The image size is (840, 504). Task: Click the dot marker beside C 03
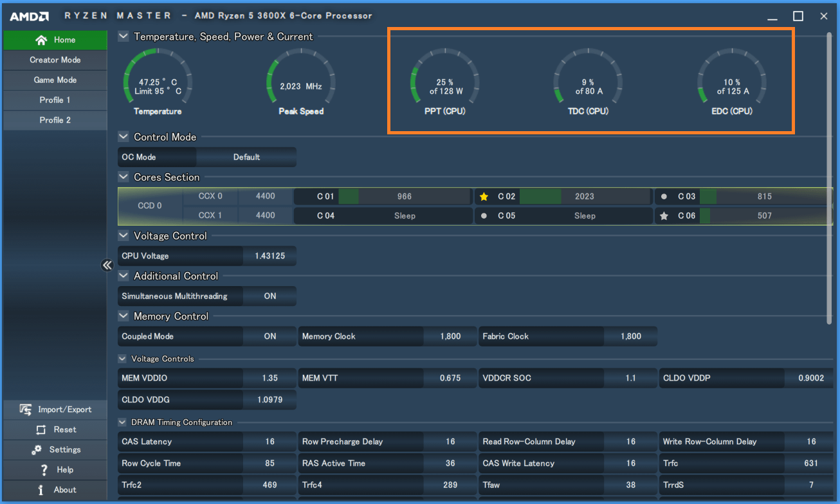(664, 197)
